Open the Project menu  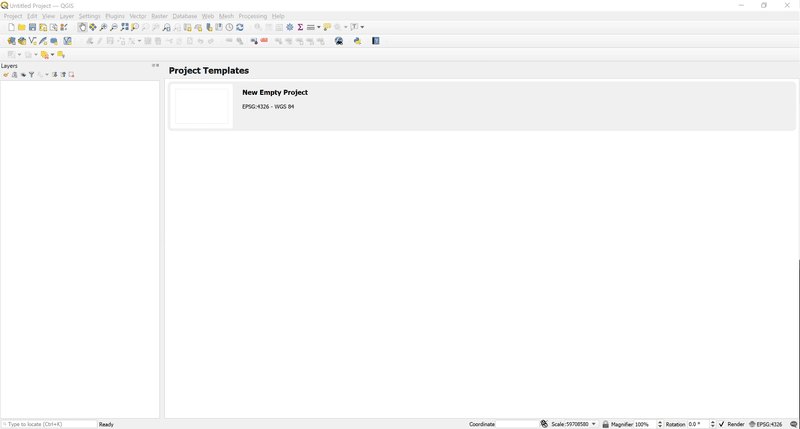[x=13, y=16]
